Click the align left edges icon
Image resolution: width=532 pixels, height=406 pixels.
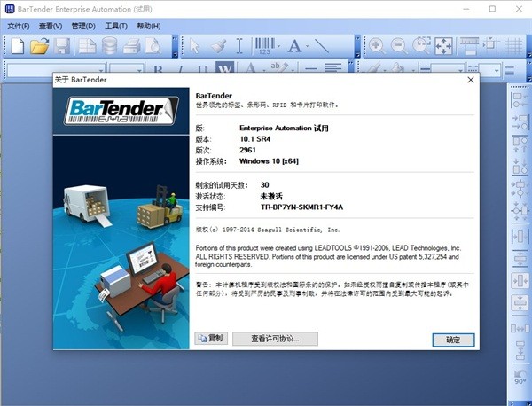coord(520,99)
